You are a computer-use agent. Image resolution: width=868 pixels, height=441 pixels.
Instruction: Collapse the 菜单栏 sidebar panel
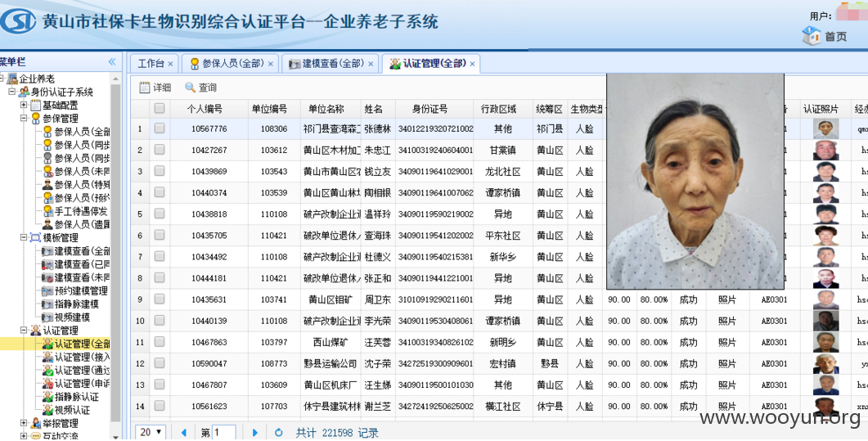[x=112, y=61]
